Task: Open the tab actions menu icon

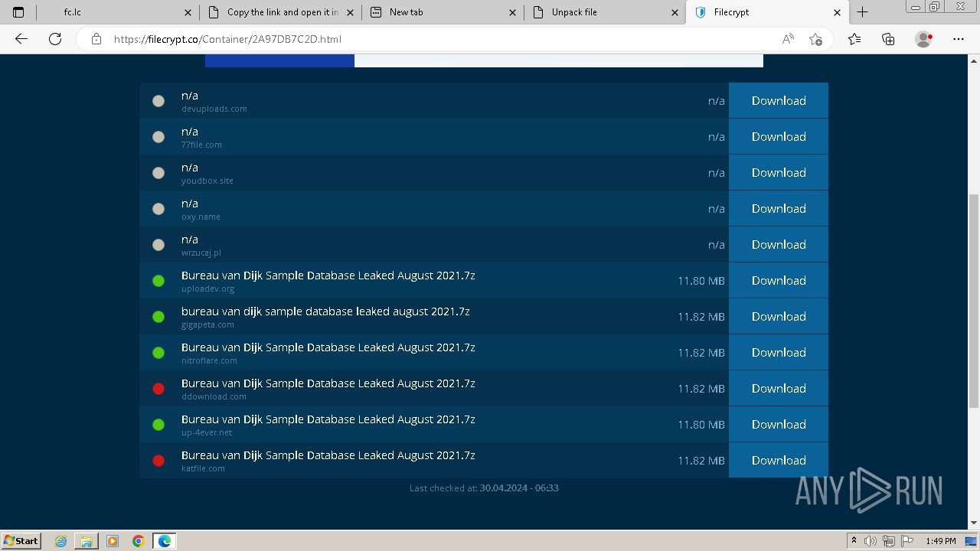Action: 18,12
